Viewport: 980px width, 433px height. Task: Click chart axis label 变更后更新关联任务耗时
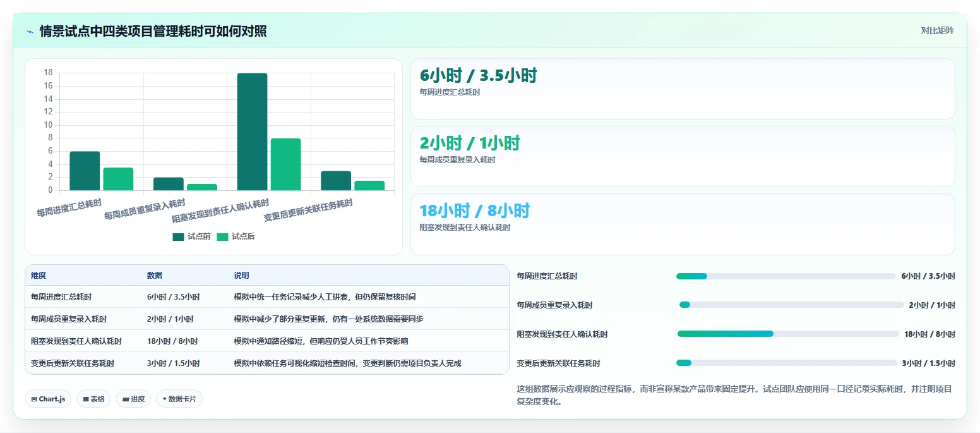308,210
